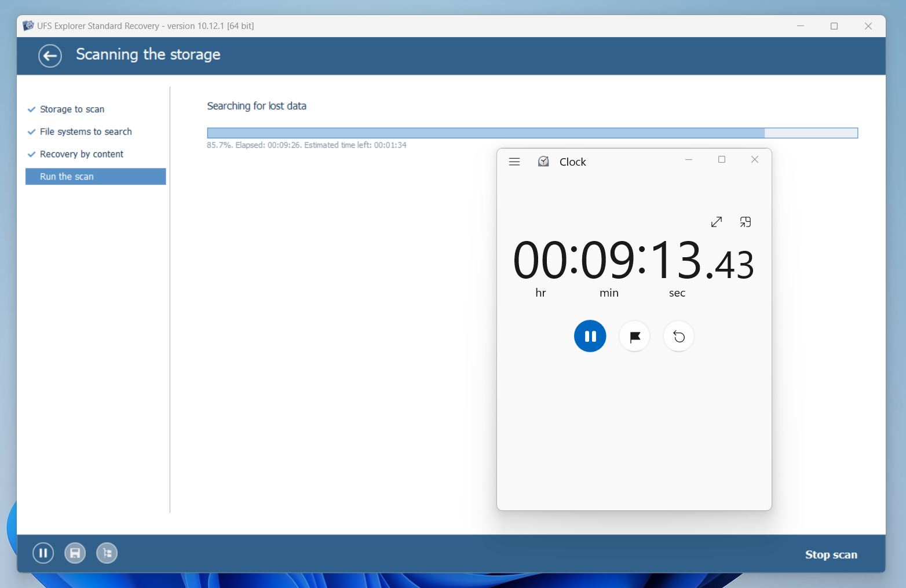Image resolution: width=906 pixels, height=588 pixels.
Task: Click Stop scan
Action: coord(831,554)
